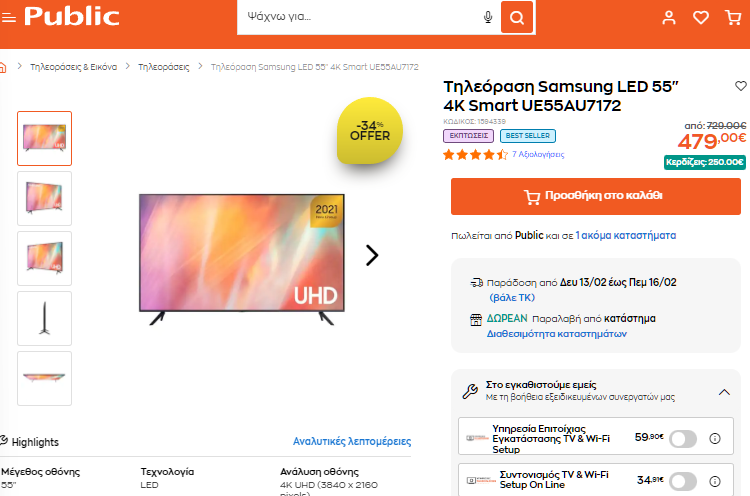The width and height of the screenshot is (750, 496).
Task: Open the Αναλυτικές λεπτομέρειες link
Action: coord(352,441)
